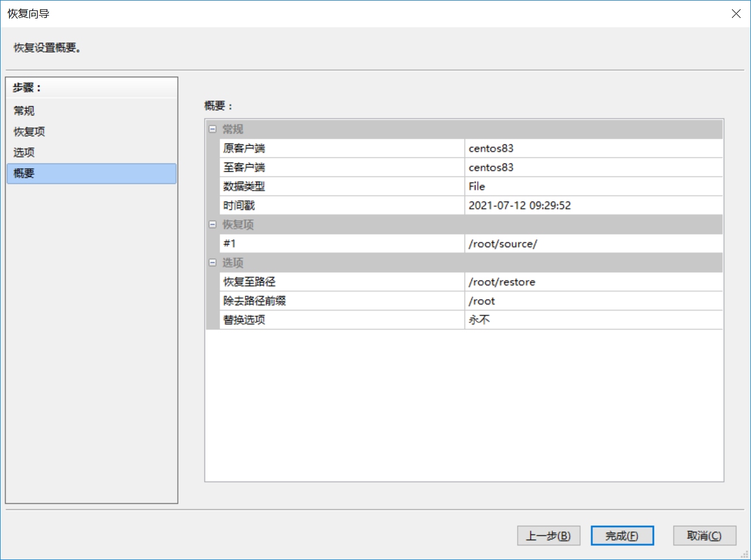This screenshot has width=751, height=560.
Task: Cancel the wizard with 取消(C)
Action: point(704,536)
